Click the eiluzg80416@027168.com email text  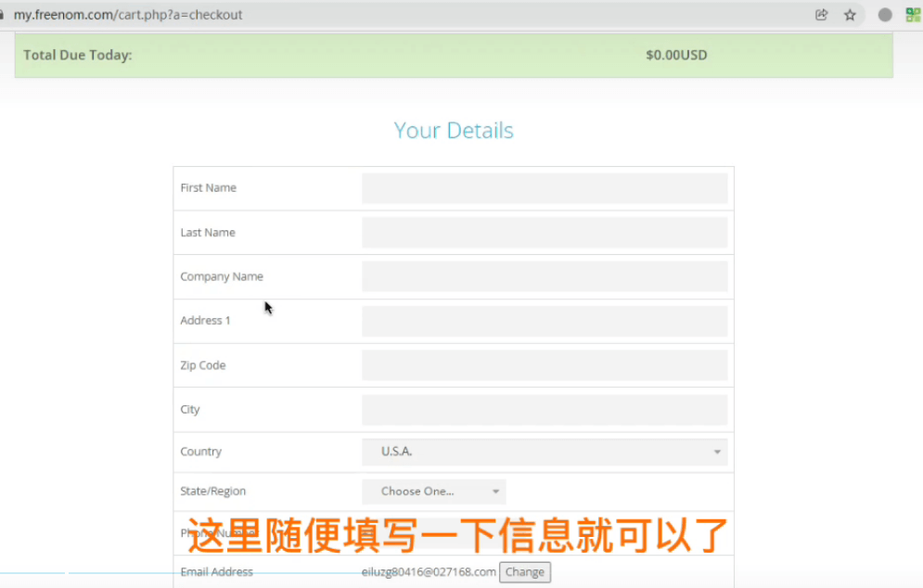(x=429, y=572)
